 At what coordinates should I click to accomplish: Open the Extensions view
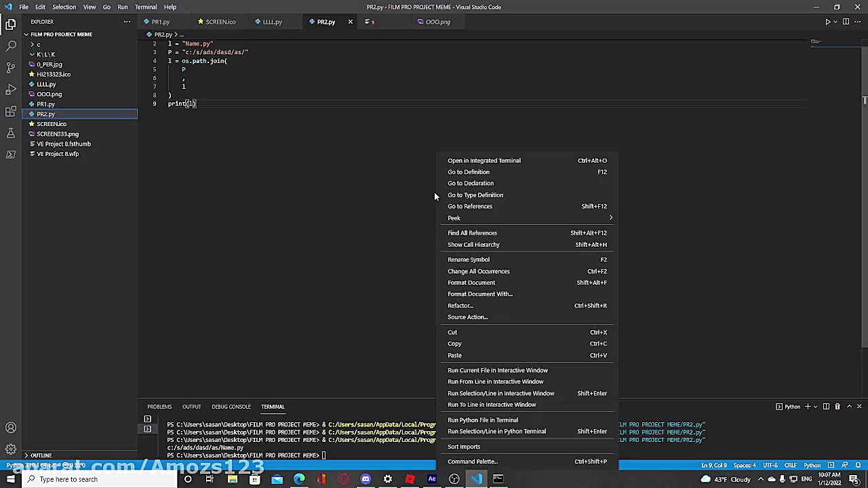[11, 111]
